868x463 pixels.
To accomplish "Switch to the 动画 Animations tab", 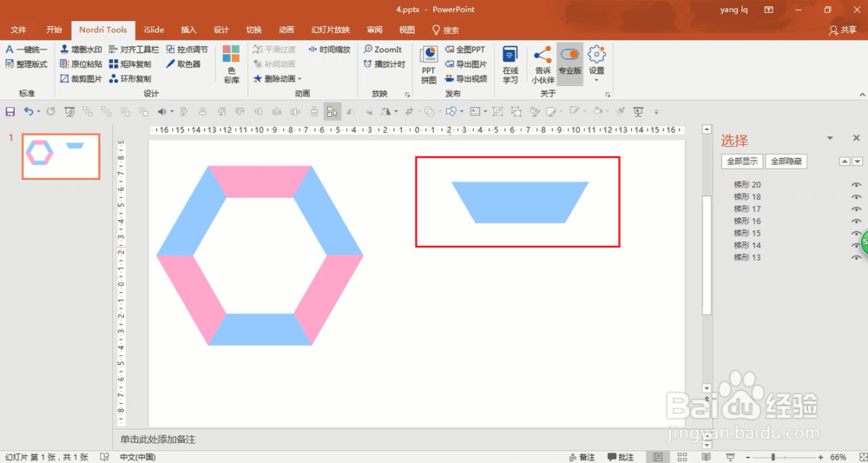I will click(x=286, y=30).
